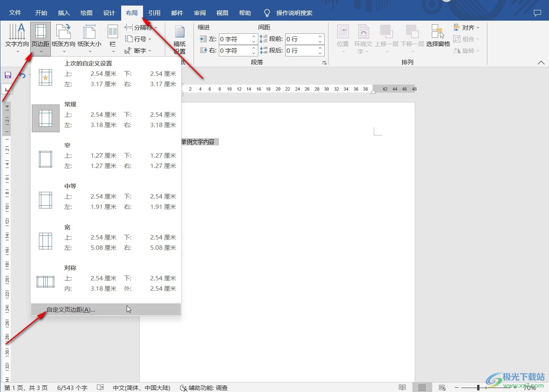Open Breaks (分隔符) menu
Viewport: 549px width, 392px height.
[141, 27]
